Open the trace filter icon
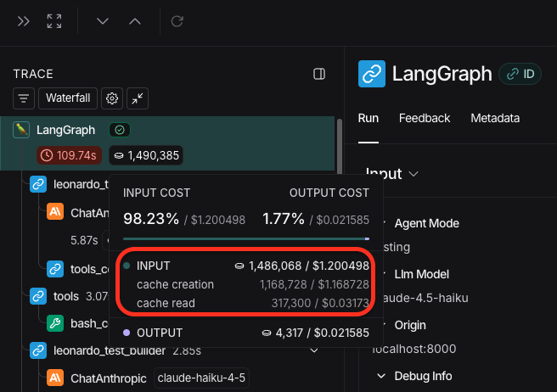Viewport: 557px width, 392px height. click(x=24, y=98)
